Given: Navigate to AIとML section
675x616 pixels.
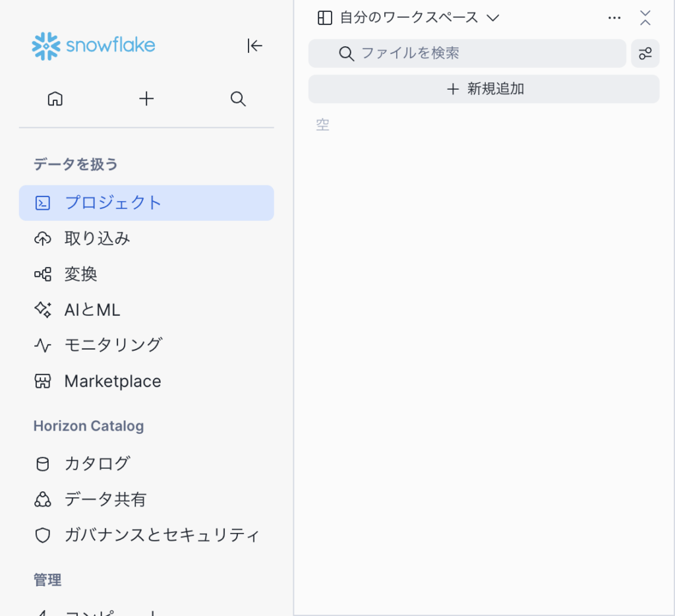Looking at the screenshot, I should 92,309.
